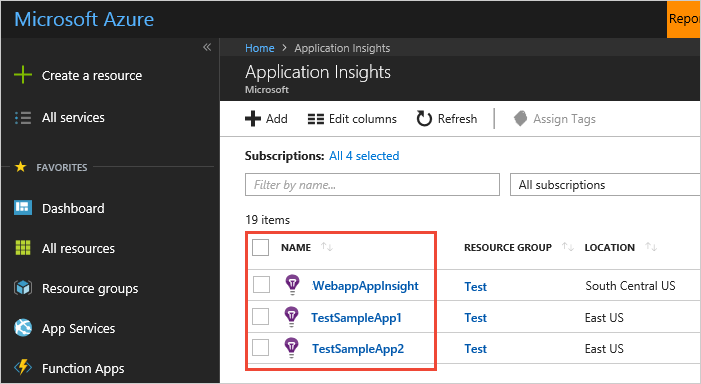The image size is (701, 384).
Task: Click the lightbulb icon beside TestSampleApp2
Action: click(291, 348)
